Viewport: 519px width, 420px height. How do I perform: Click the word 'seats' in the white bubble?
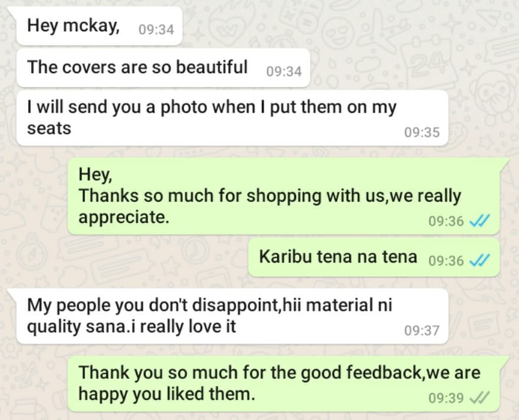click(x=49, y=128)
